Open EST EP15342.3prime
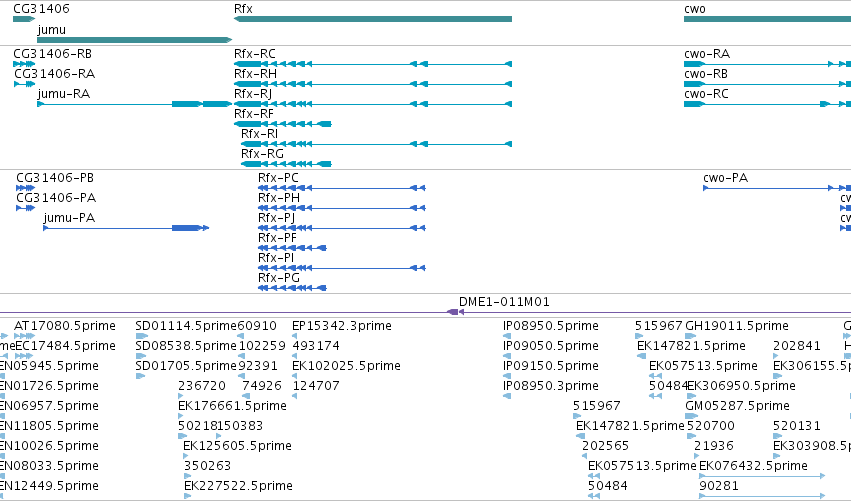The height and width of the screenshot is (501, 851). point(342,326)
